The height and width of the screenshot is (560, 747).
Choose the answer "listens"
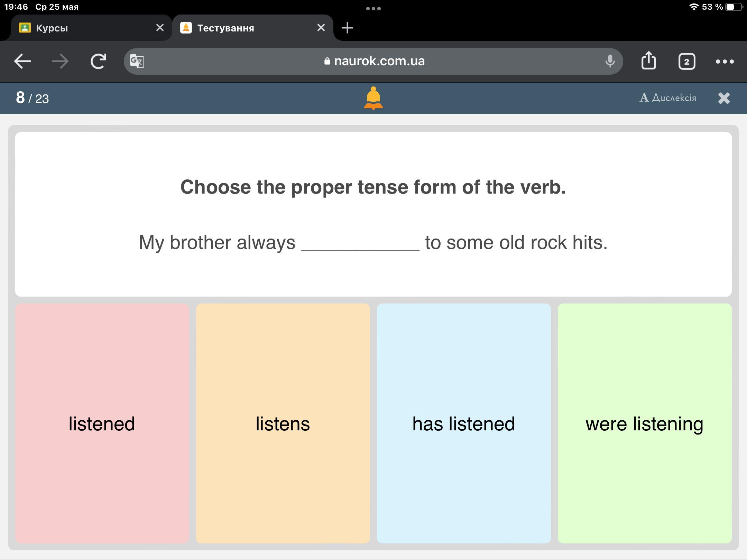click(x=283, y=423)
